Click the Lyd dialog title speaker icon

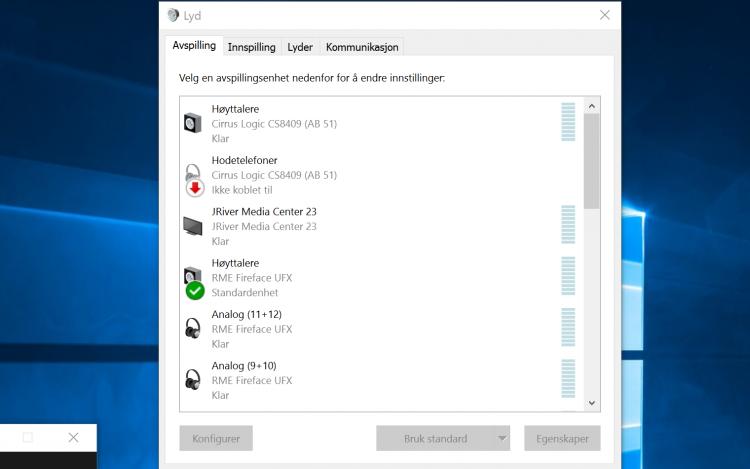[x=173, y=15]
